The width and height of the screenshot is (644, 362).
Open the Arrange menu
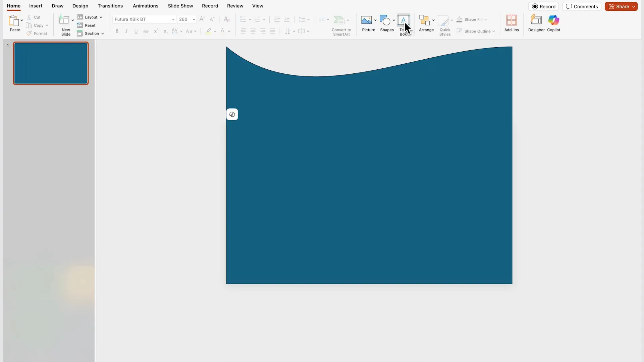(426, 23)
